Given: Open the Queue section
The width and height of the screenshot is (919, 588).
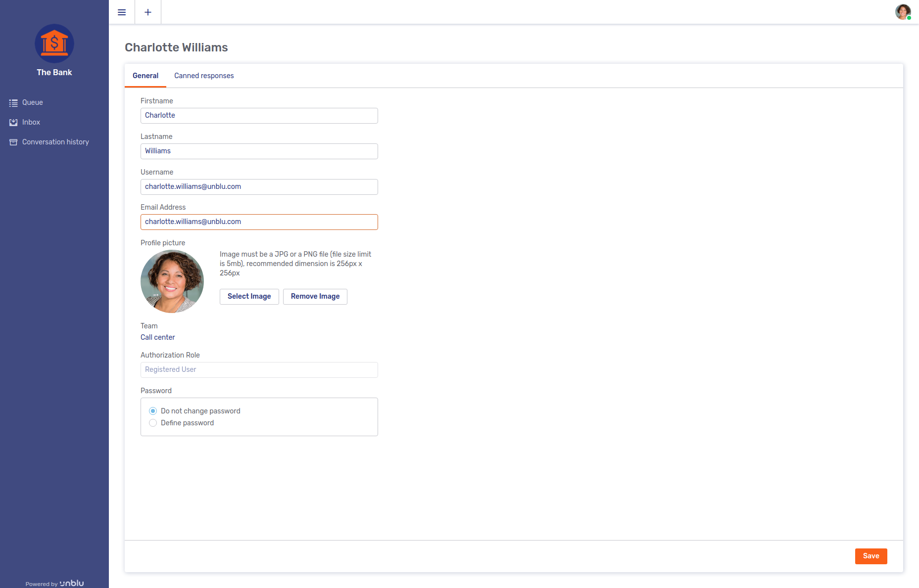Looking at the screenshot, I should tap(32, 102).
